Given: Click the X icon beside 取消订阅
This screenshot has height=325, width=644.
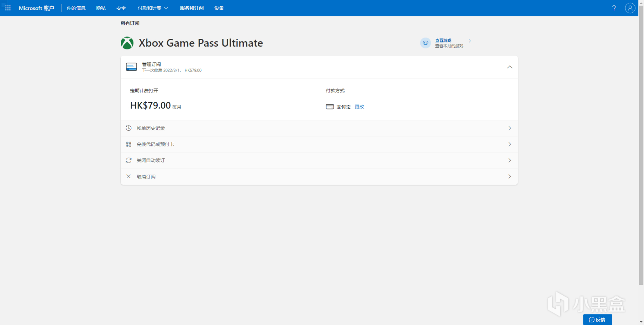Looking at the screenshot, I should pos(129,176).
